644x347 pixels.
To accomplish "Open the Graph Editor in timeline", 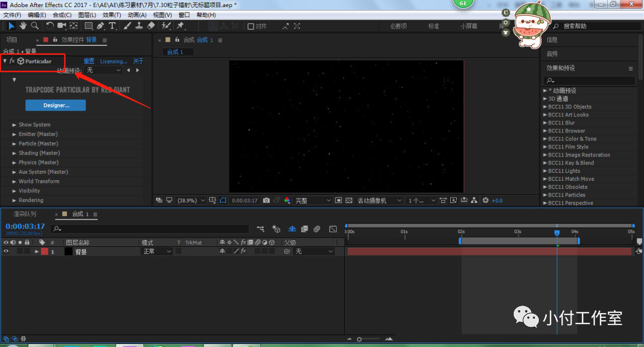I will pyautogui.click(x=333, y=229).
